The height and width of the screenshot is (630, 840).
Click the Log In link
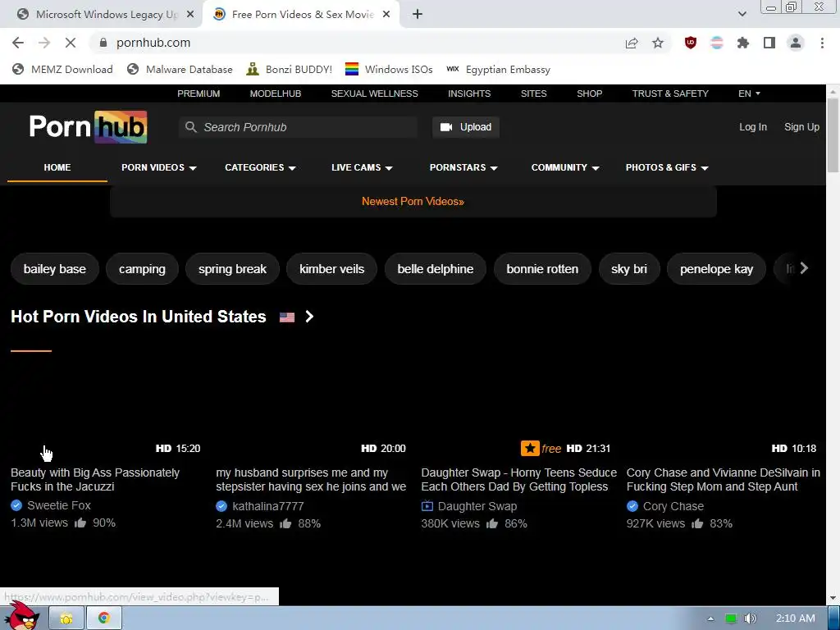(753, 127)
